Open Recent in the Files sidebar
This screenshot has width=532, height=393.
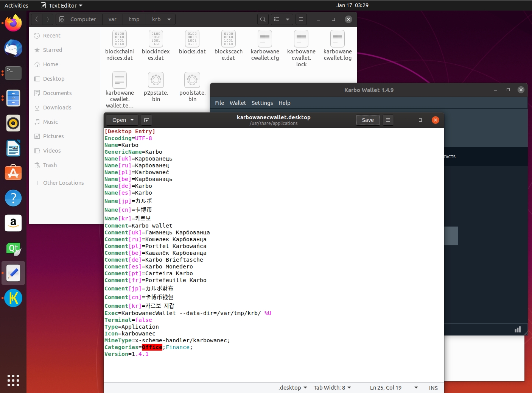(64, 36)
